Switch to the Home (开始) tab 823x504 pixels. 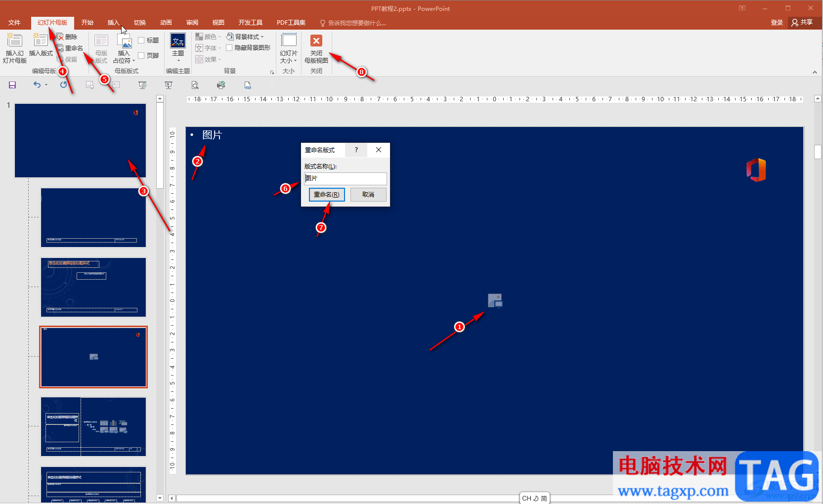pos(87,23)
